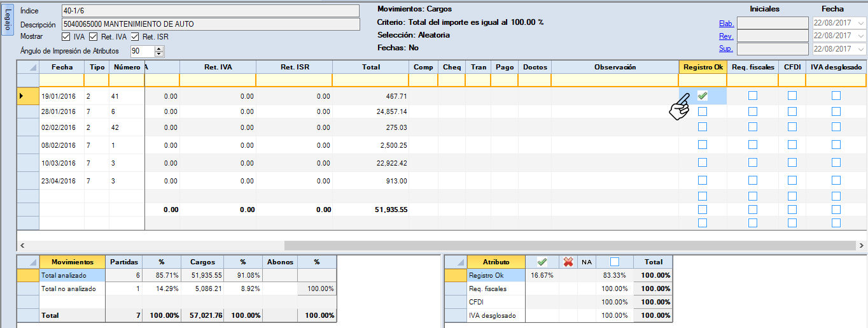Click the Registro Ok column header
Viewport: 868px width, 328px height.
(x=703, y=67)
